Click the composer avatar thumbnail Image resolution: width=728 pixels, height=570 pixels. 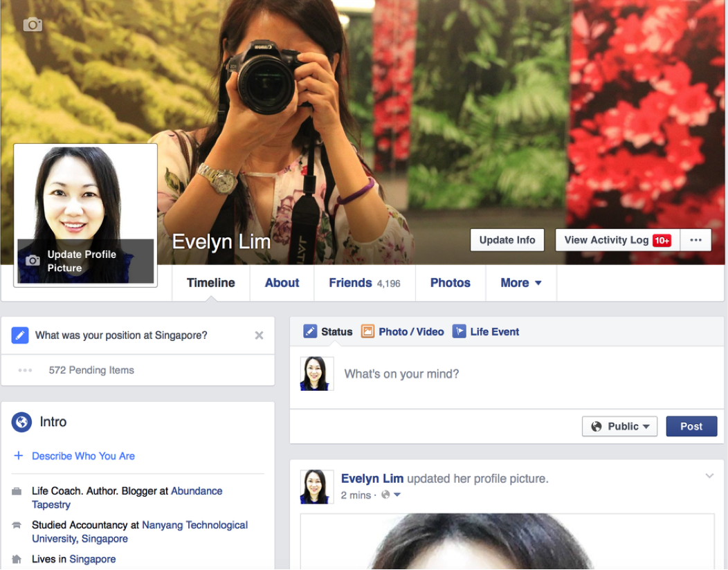pos(317,374)
